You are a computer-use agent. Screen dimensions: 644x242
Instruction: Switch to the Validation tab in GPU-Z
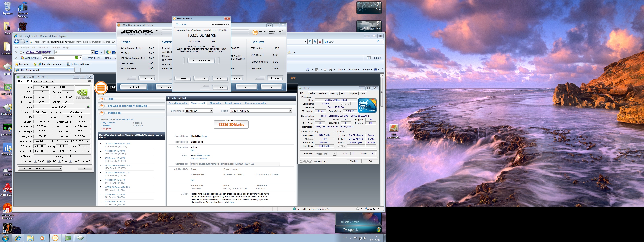49,82
